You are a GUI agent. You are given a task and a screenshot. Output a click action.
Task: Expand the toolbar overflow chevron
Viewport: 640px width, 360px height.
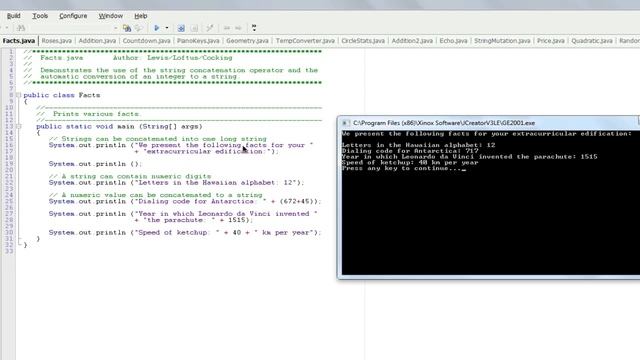point(254,28)
